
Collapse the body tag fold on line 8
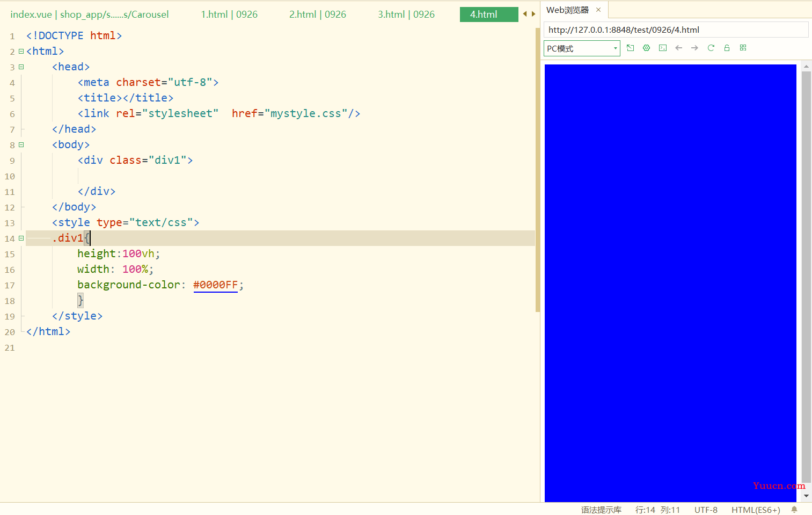[21, 144]
